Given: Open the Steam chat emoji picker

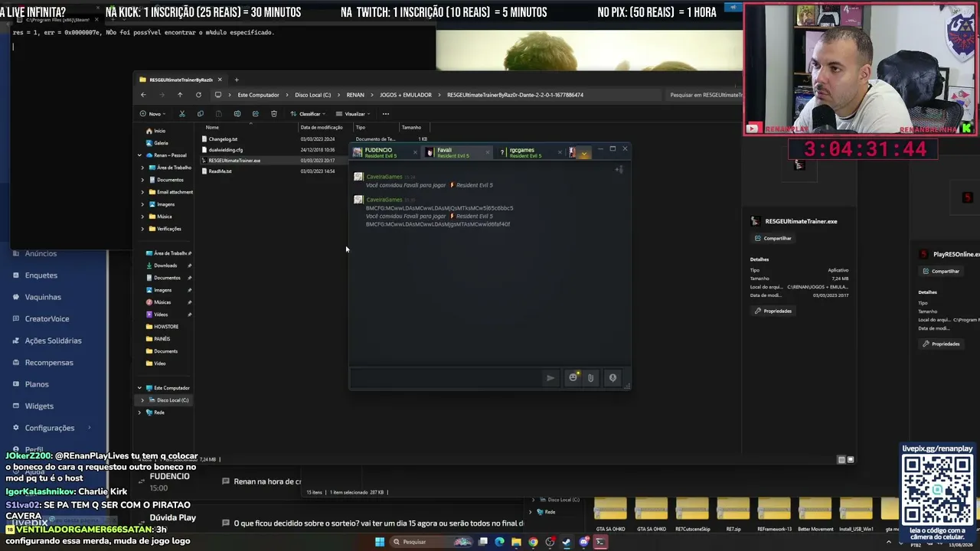Looking at the screenshot, I should (573, 377).
